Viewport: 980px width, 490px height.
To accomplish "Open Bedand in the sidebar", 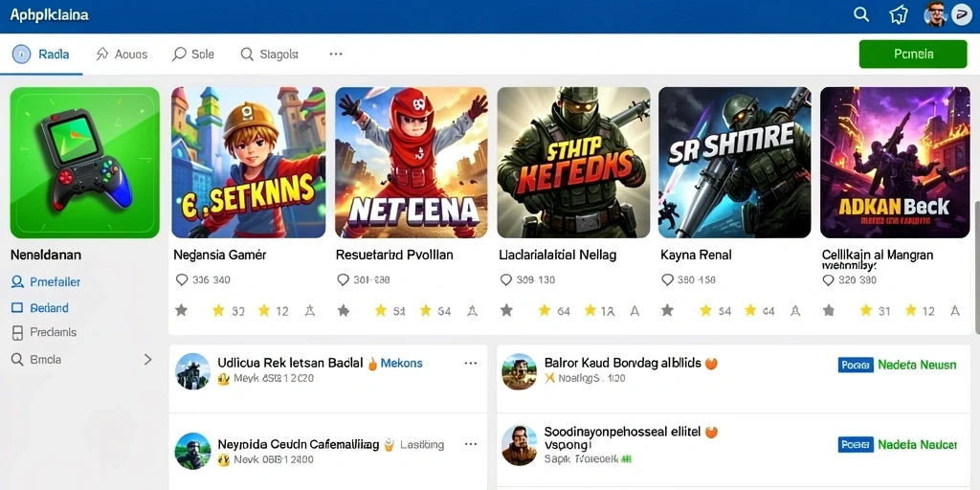I will point(40,307).
